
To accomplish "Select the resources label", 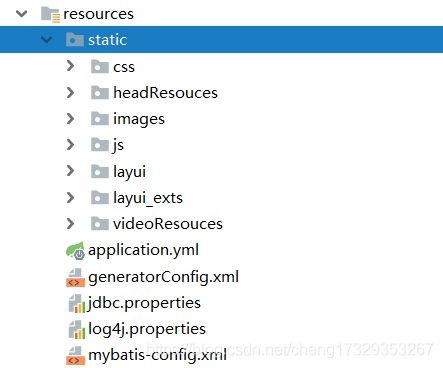I will (x=98, y=14).
